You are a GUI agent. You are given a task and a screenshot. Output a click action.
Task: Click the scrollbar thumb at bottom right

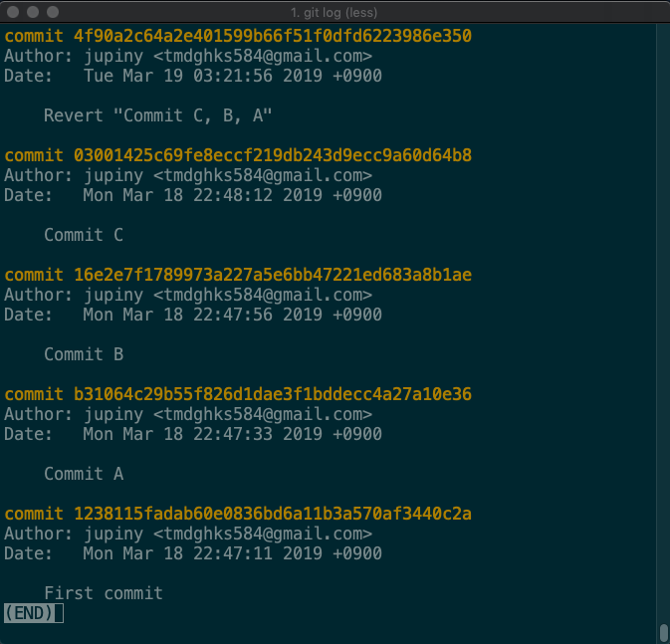click(664, 633)
